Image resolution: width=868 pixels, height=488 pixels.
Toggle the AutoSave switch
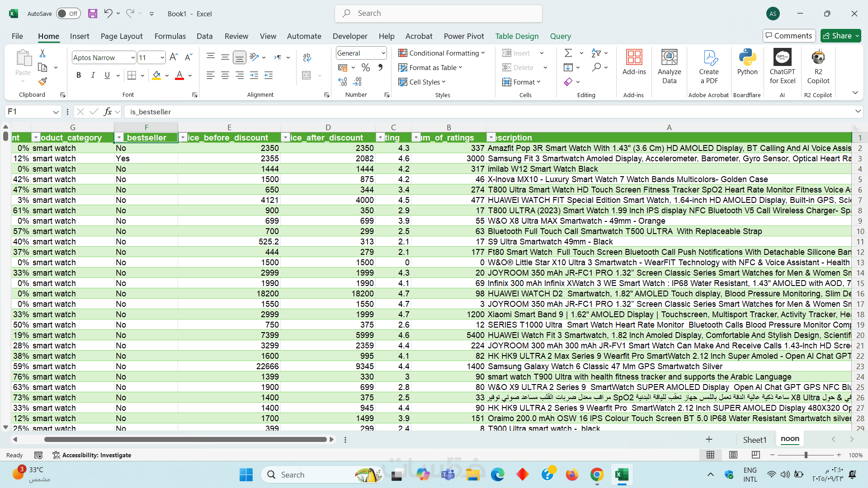(69, 14)
